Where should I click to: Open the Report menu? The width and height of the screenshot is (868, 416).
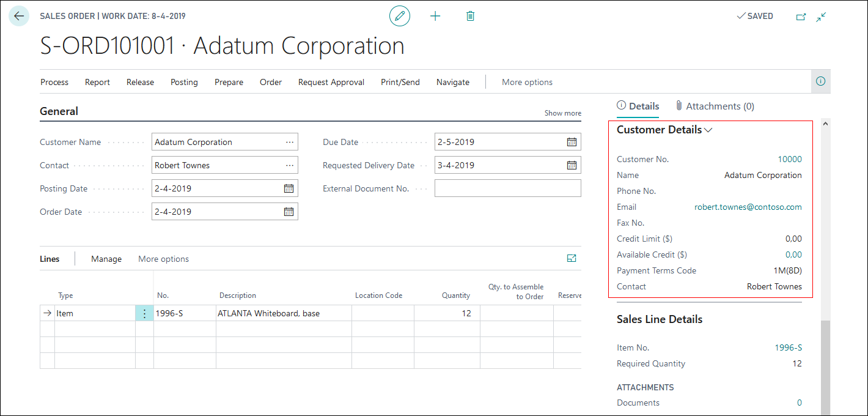(97, 82)
